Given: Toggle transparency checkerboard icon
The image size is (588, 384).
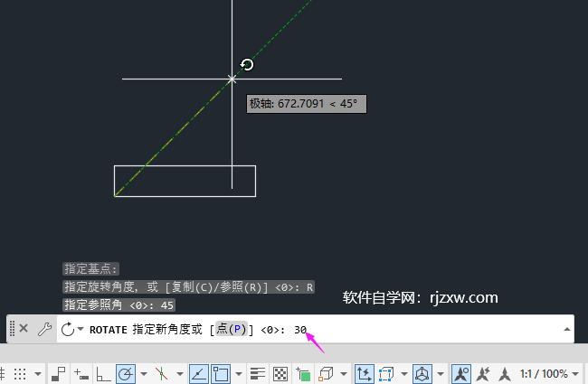Looking at the screenshot, I should pos(280,373).
